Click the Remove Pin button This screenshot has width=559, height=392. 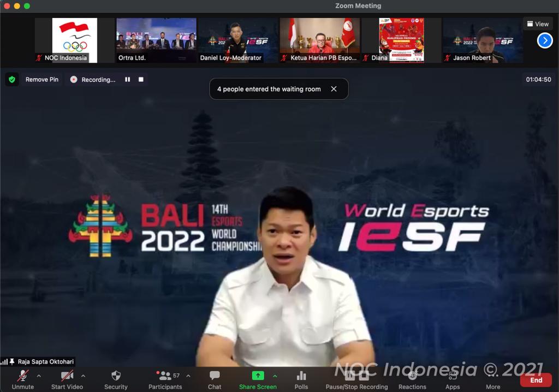(x=41, y=80)
